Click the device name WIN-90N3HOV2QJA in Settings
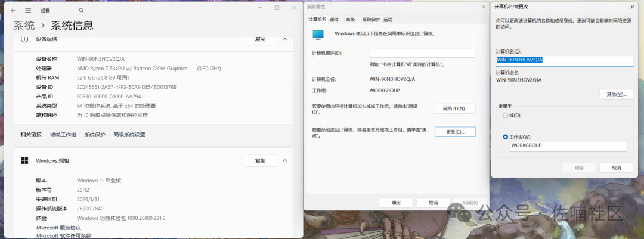 pyautogui.click(x=100, y=59)
